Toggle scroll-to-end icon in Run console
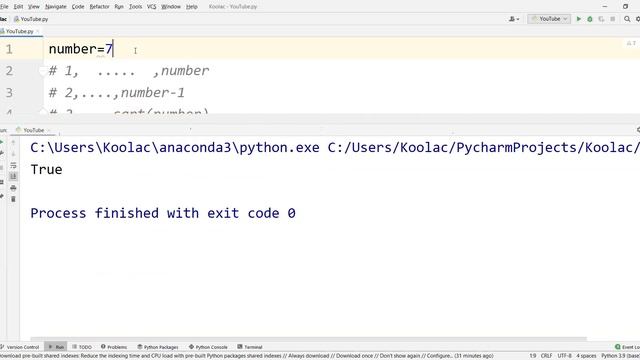The image size is (640, 360). (13, 176)
